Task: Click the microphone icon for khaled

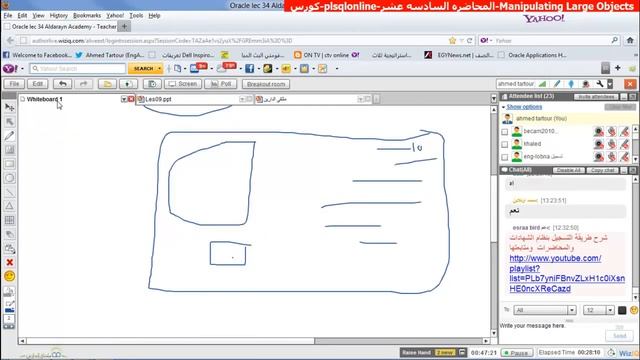Action: click(611, 144)
